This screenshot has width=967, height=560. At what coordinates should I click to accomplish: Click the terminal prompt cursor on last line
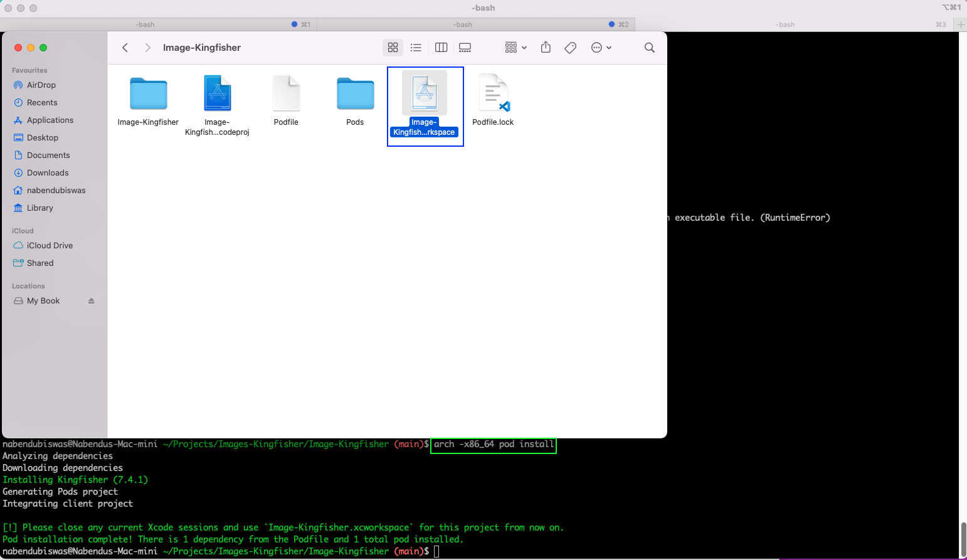(x=436, y=551)
